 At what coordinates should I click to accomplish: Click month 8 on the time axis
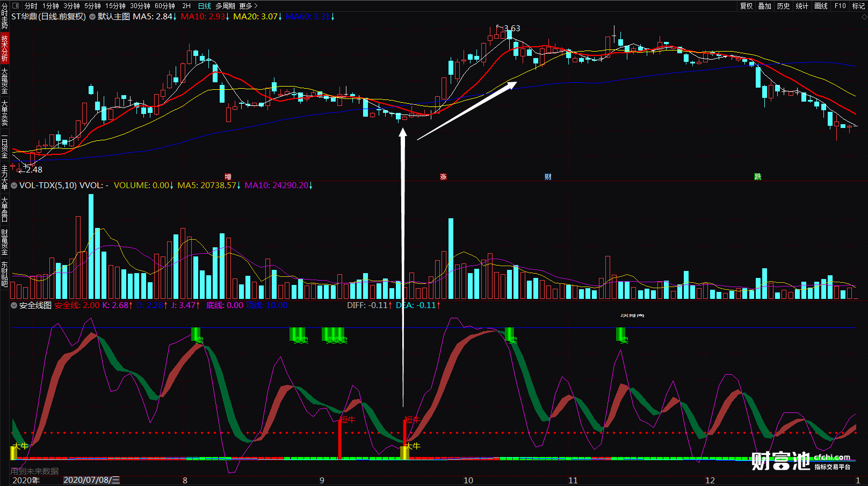point(185,481)
